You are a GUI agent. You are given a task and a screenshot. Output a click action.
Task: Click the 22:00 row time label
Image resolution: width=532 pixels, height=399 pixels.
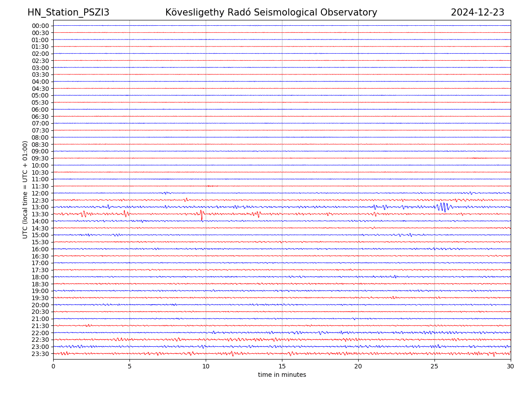[x=40, y=333]
